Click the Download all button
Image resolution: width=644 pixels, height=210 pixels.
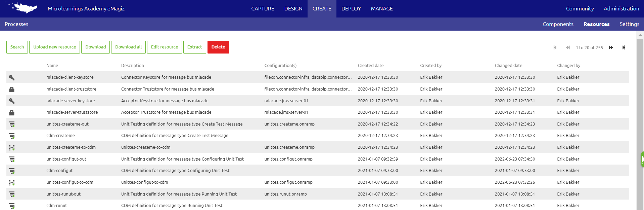click(x=128, y=47)
